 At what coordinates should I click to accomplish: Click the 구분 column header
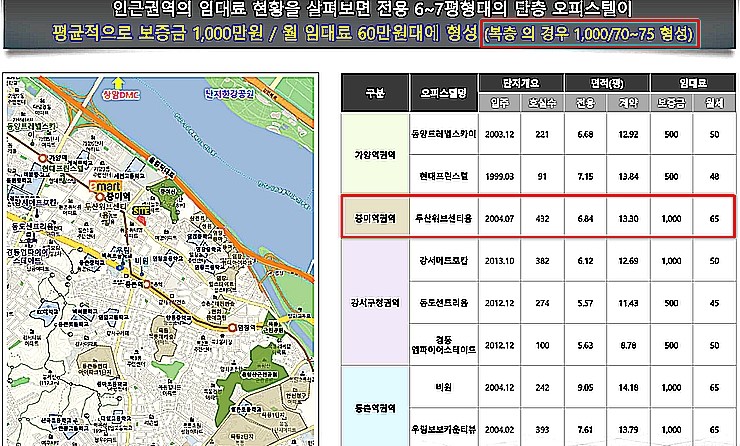376,93
